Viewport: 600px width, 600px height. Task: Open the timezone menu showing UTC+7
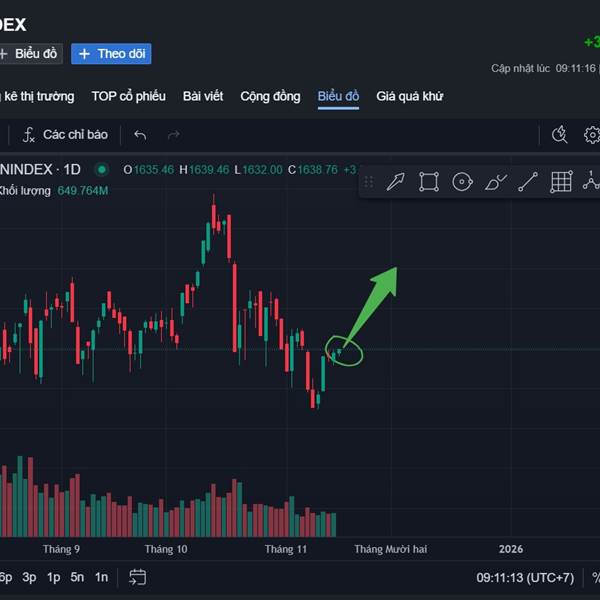click(x=525, y=577)
